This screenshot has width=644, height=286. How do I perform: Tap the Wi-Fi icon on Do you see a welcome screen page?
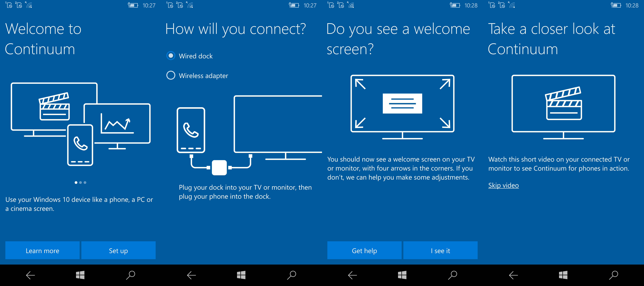pyautogui.click(x=351, y=5)
